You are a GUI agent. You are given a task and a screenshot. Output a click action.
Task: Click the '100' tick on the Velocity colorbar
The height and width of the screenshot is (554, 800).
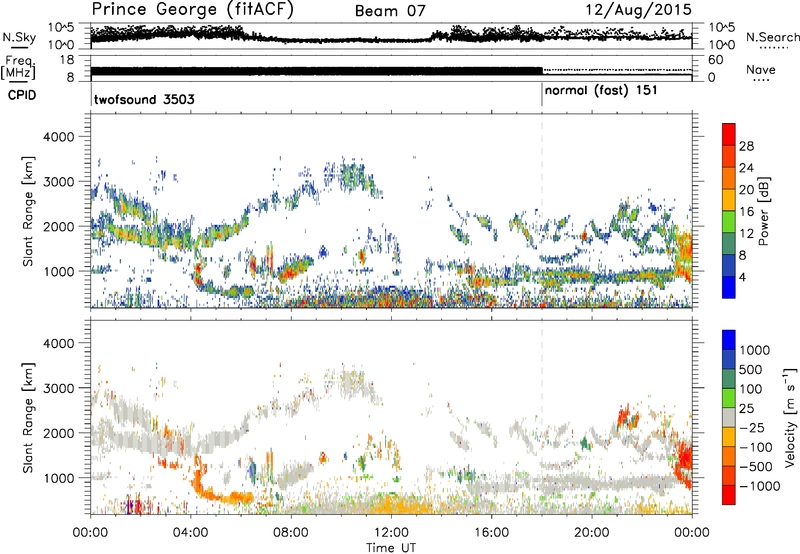pos(751,389)
